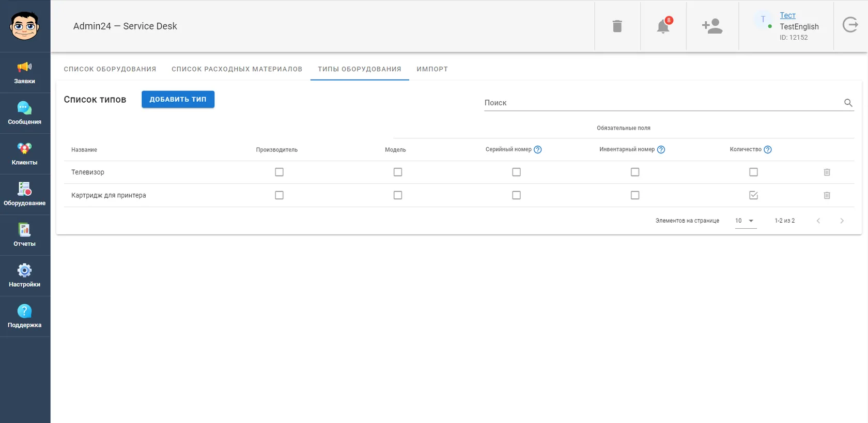Delete the Картридж для принтера row
The width and height of the screenshot is (868, 423).
(x=827, y=195)
